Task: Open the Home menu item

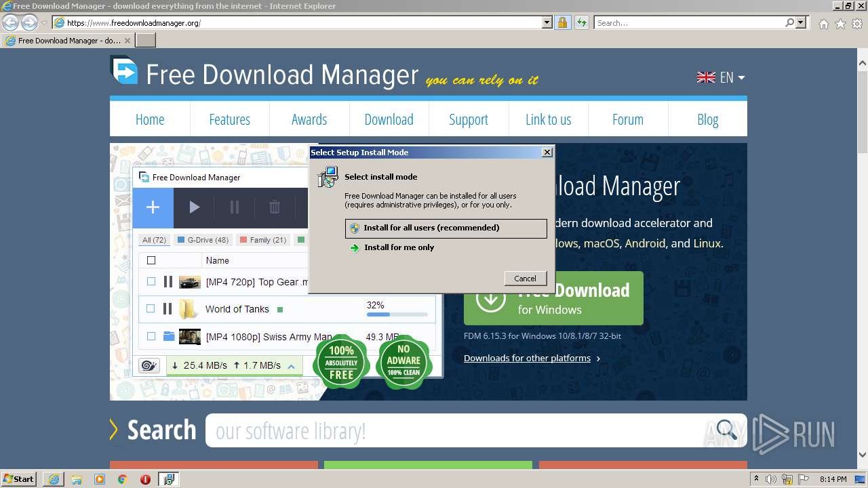Action: pyautogui.click(x=150, y=119)
